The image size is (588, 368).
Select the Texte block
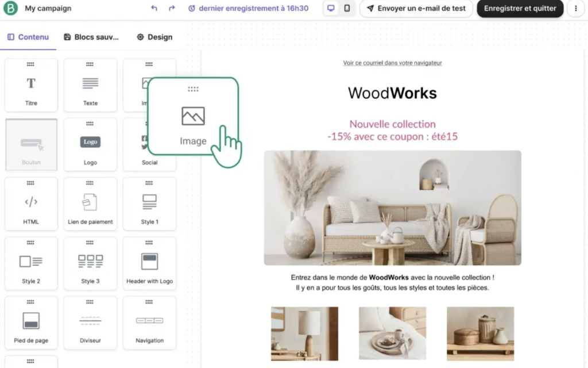tap(90, 85)
